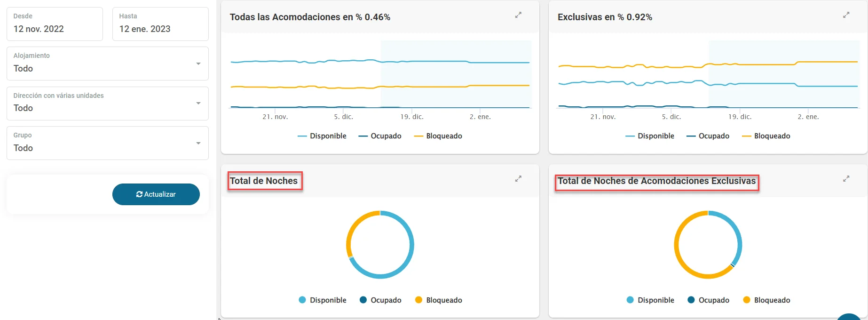
Task: Toggle Ocupado in Todas las Acomodaciones legend
Action: (x=380, y=136)
